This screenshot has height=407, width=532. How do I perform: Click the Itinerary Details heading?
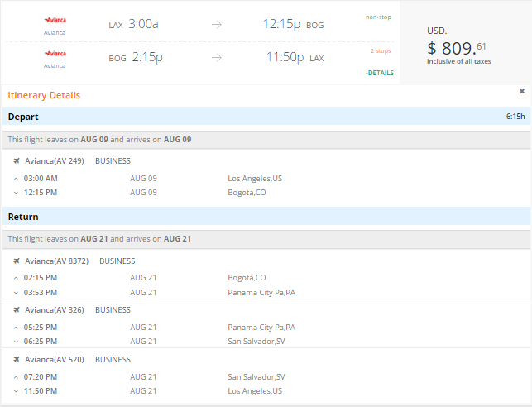click(44, 95)
